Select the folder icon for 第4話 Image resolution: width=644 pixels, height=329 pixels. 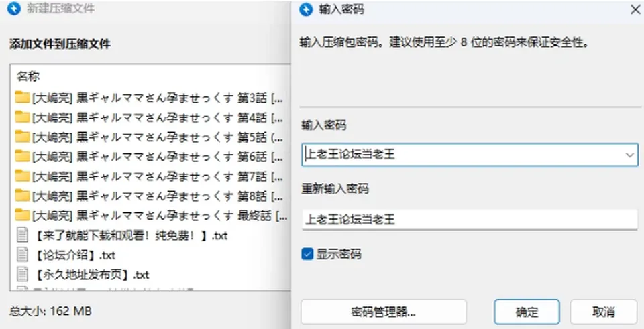[x=22, y=117]
